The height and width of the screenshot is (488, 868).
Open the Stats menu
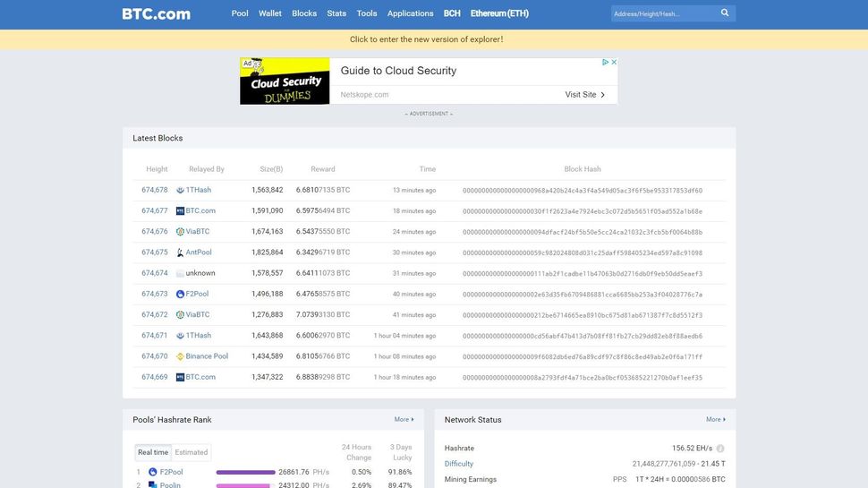point(336,13)
